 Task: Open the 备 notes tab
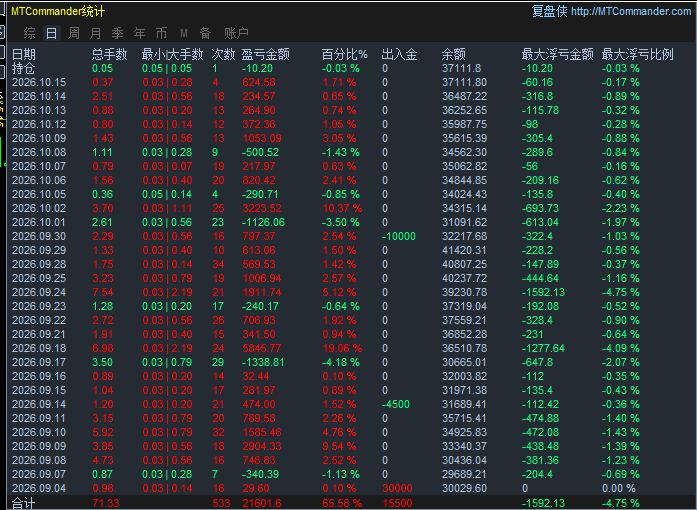pos(205,33)
